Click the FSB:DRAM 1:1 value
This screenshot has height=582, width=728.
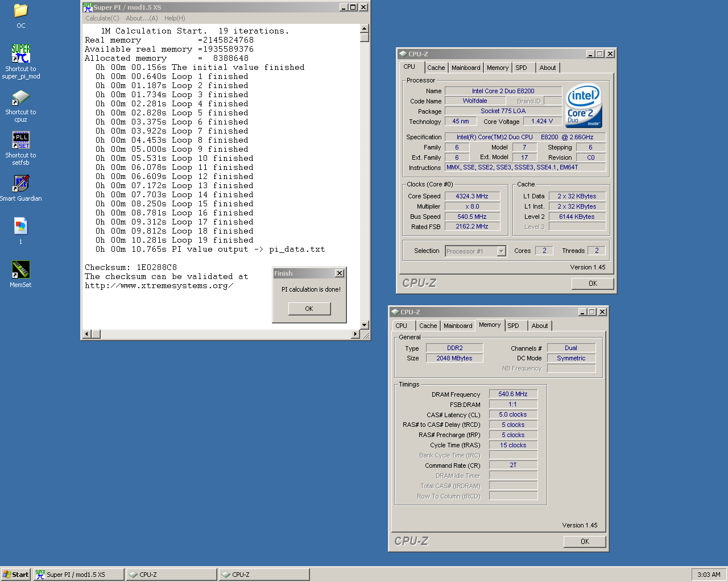coord(513,404)
